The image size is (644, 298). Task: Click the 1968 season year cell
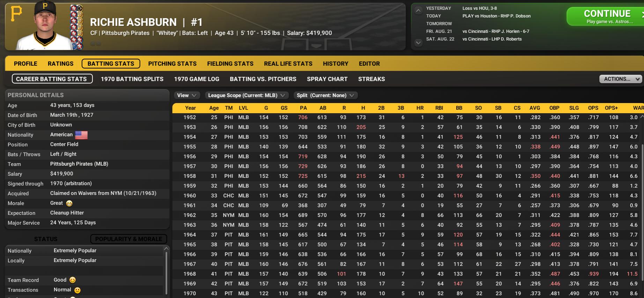(x=190, y=274)
